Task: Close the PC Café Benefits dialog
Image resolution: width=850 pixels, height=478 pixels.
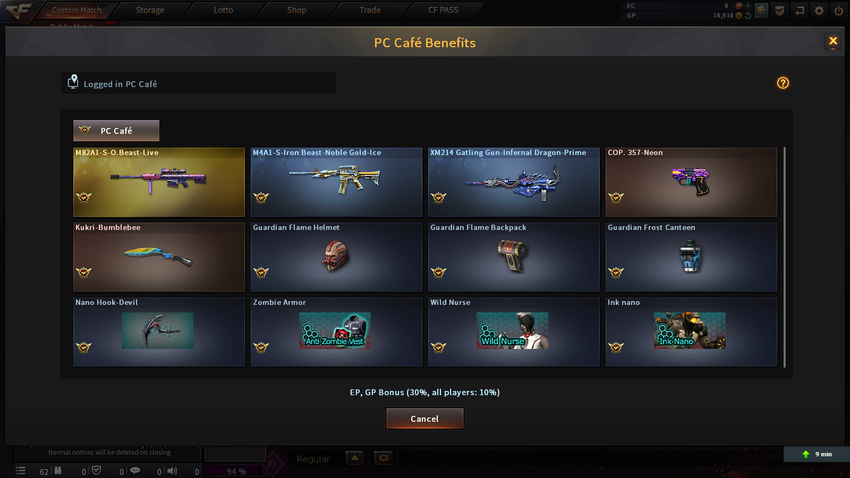Action: [833, 41]
